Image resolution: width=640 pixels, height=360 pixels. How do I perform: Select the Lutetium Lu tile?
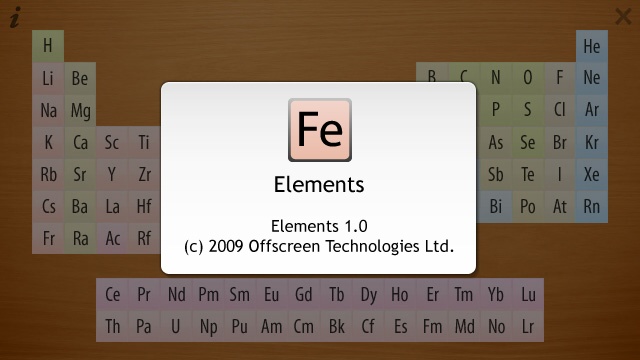[x=528, y=294]
